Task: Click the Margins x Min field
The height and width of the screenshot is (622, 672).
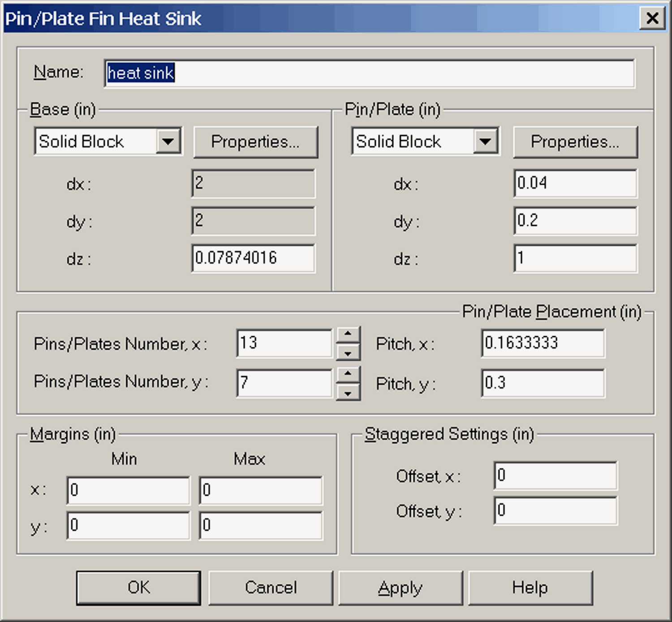Action: pos(128,490)
